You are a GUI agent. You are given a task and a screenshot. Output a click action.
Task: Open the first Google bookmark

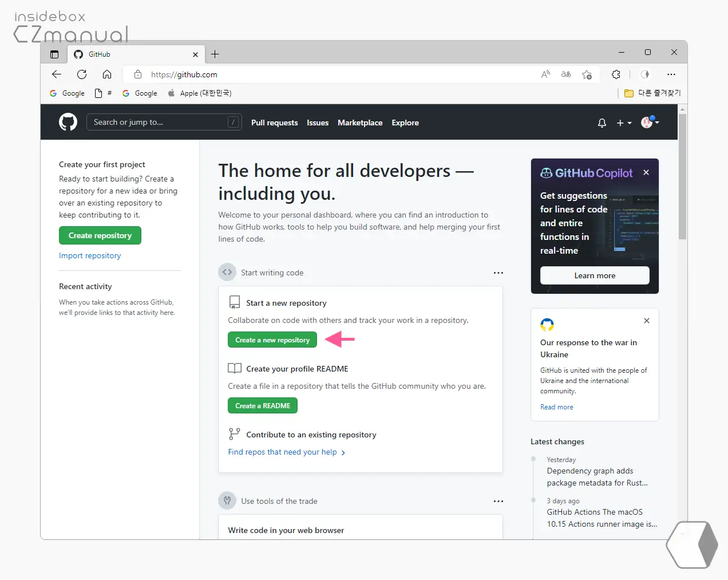(x=67, y=93)
